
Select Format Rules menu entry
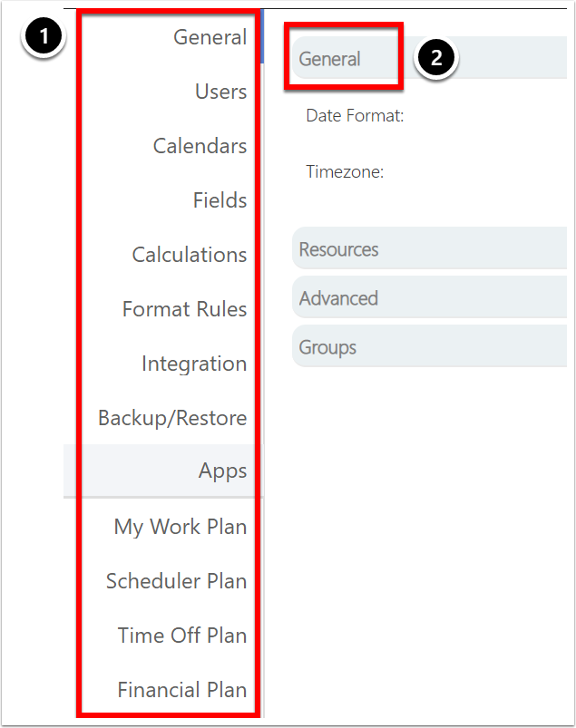[184, 309]
